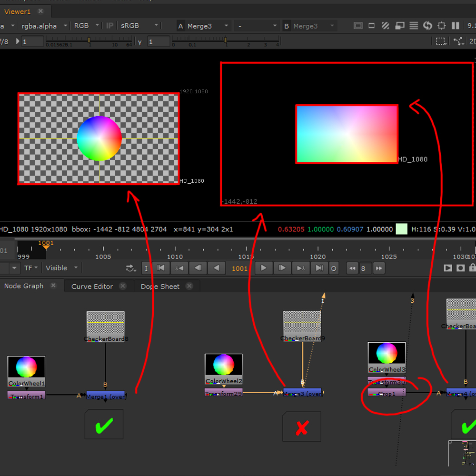The image size is (476, 476).
Task: Toggle the clip to format icon
Action: tap(358, 26)
